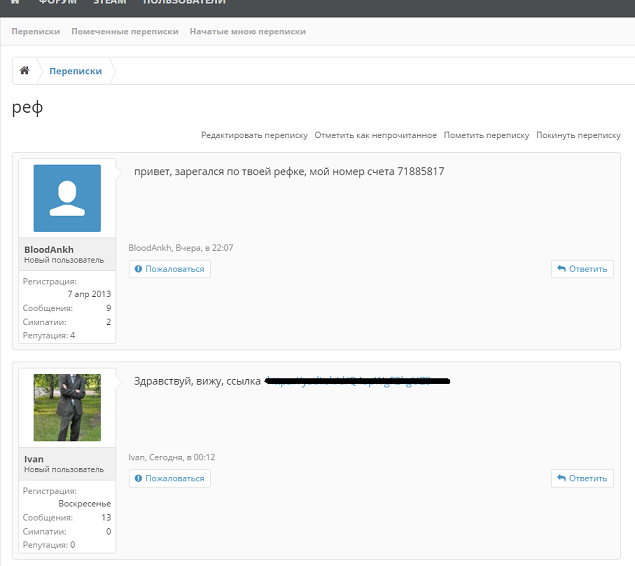Report Ivan's message with Пожаловаться
This screenshot has height=566, width=635.
point(170,478)
